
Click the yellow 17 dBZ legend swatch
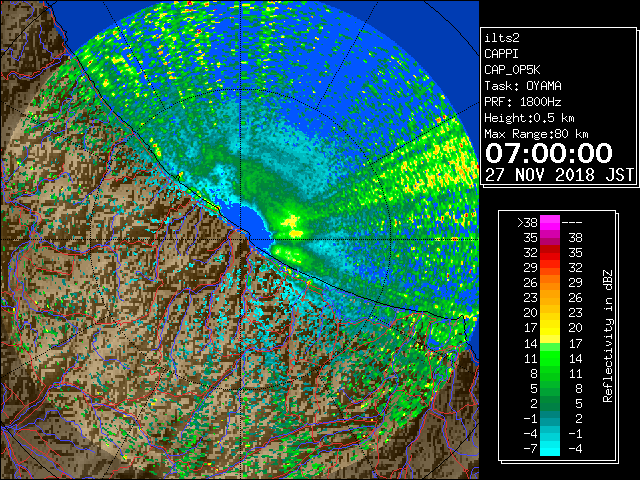pos(550,328)
